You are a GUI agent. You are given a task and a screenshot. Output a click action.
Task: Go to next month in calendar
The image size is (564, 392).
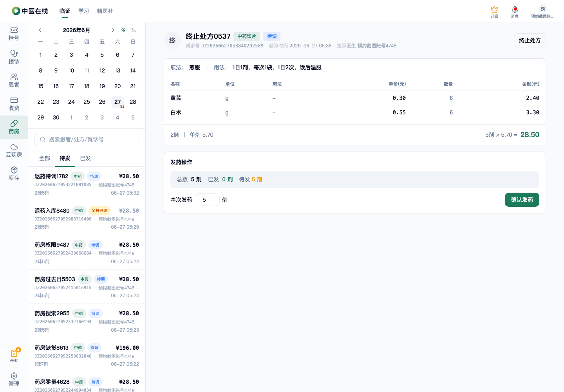pos(113,30)
